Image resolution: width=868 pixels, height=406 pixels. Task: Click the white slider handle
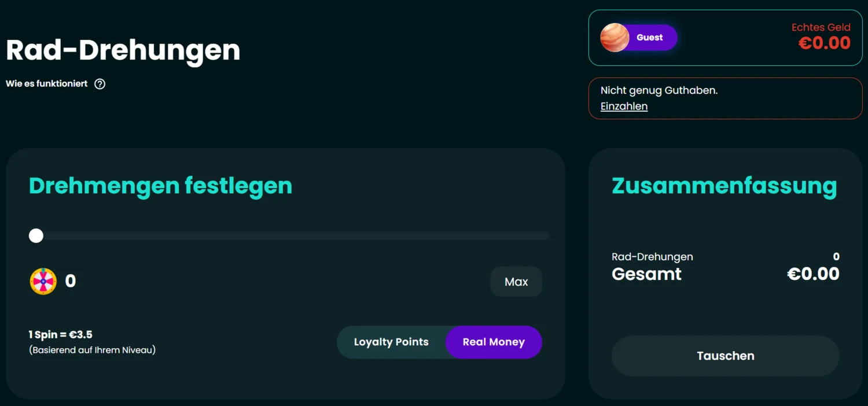click(x=36, y=235)
